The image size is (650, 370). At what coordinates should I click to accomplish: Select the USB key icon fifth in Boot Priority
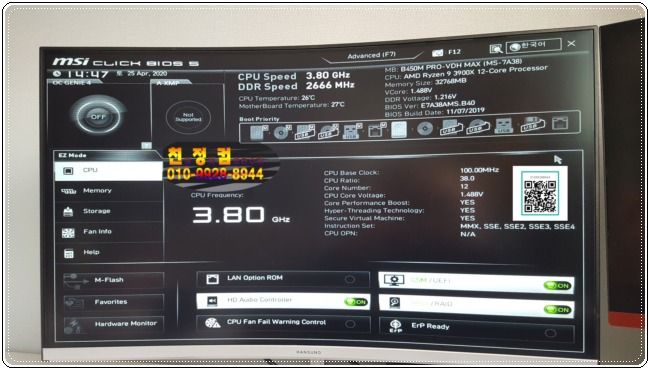[352, 131]
